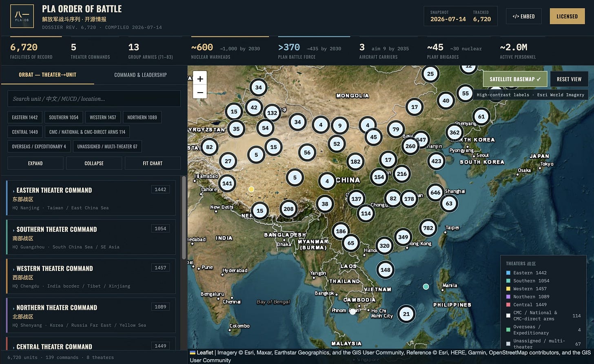Toggle the Northern 1089 filter chip
Viewport: 594px width, 364px height.
(142, 118)
